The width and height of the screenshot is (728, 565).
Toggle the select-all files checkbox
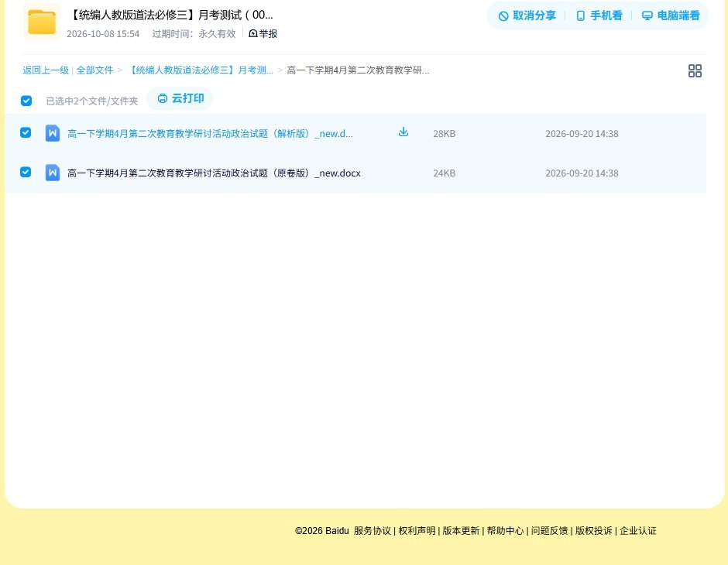click(x=26, y=101)
